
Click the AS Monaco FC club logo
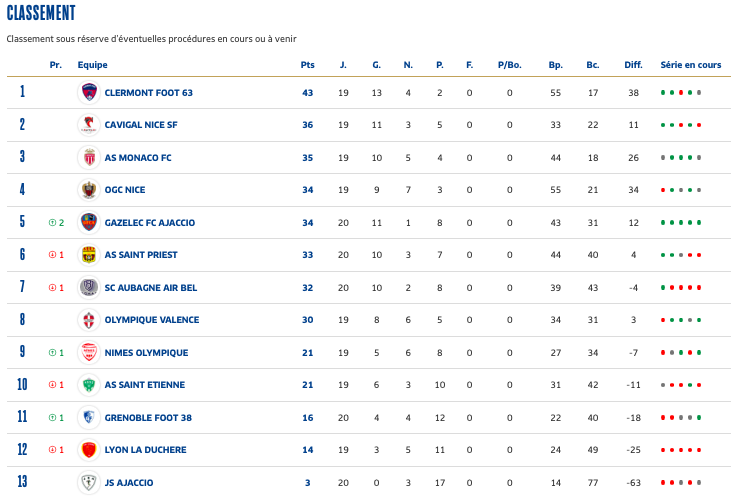(88, 157)
